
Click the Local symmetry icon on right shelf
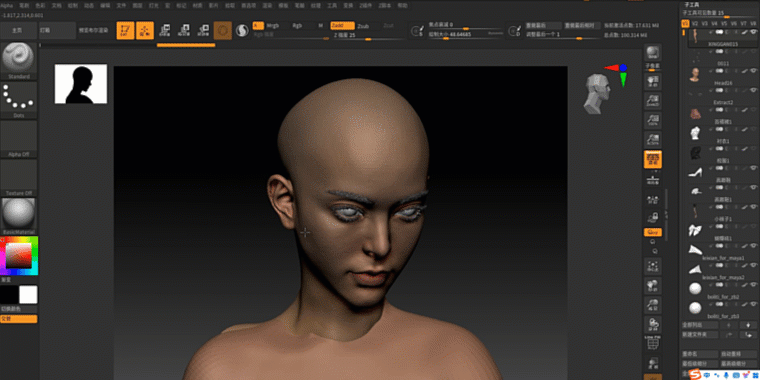[652, 198]
